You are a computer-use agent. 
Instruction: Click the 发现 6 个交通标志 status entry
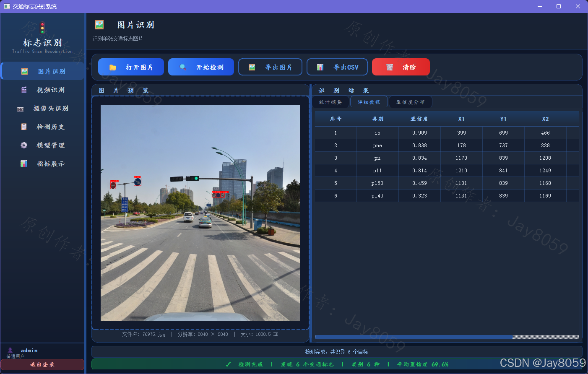tap(307, 364)
